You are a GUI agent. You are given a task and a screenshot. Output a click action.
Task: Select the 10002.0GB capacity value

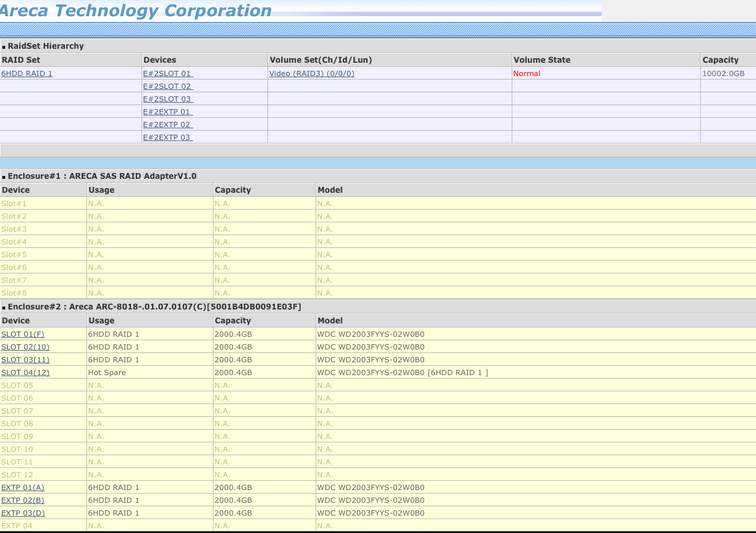(x=723, y=74)
